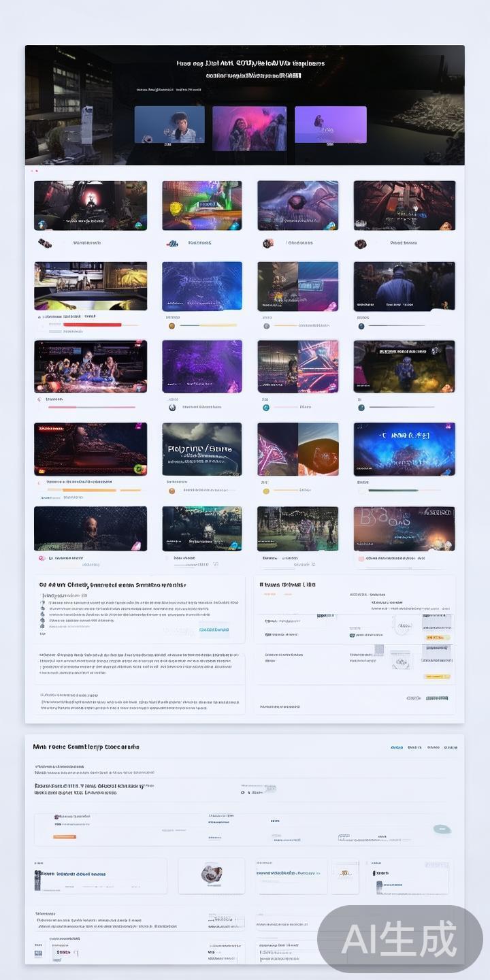Open the purple right hero featured video
The width and height of the screenshot is (490, 980).
(x=330, y=125)
